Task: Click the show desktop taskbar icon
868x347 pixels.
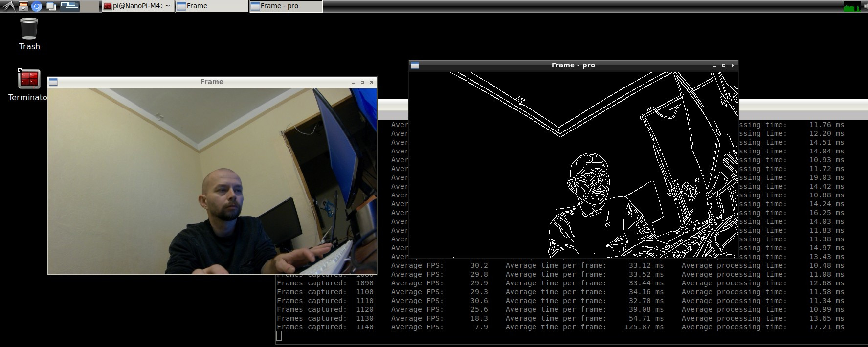Action: point(51,6)
